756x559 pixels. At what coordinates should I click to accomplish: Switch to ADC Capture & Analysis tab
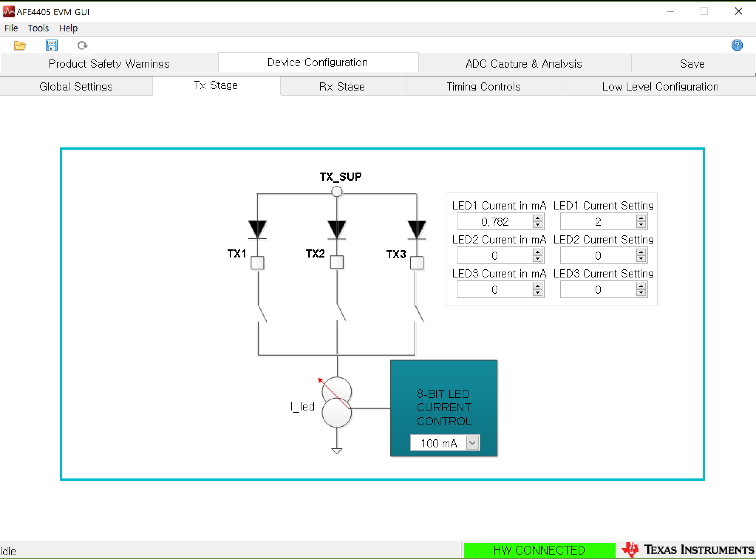click(x=524, y=64)
